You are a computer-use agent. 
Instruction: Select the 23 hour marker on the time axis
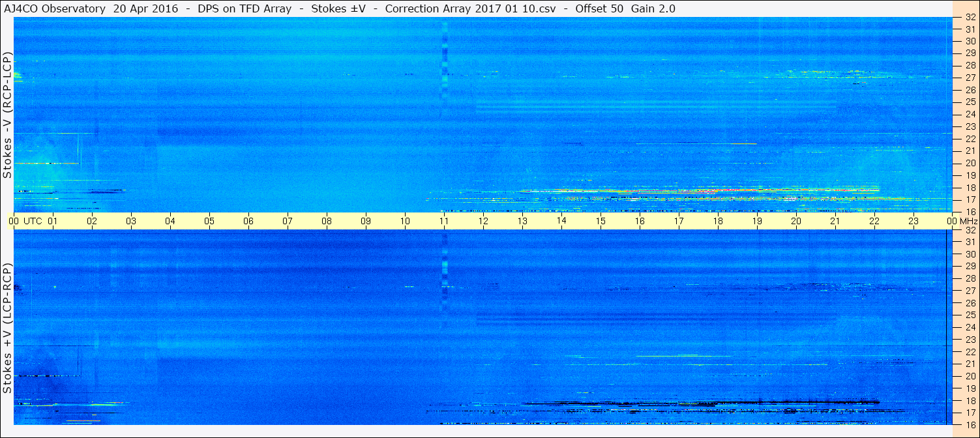913,221
